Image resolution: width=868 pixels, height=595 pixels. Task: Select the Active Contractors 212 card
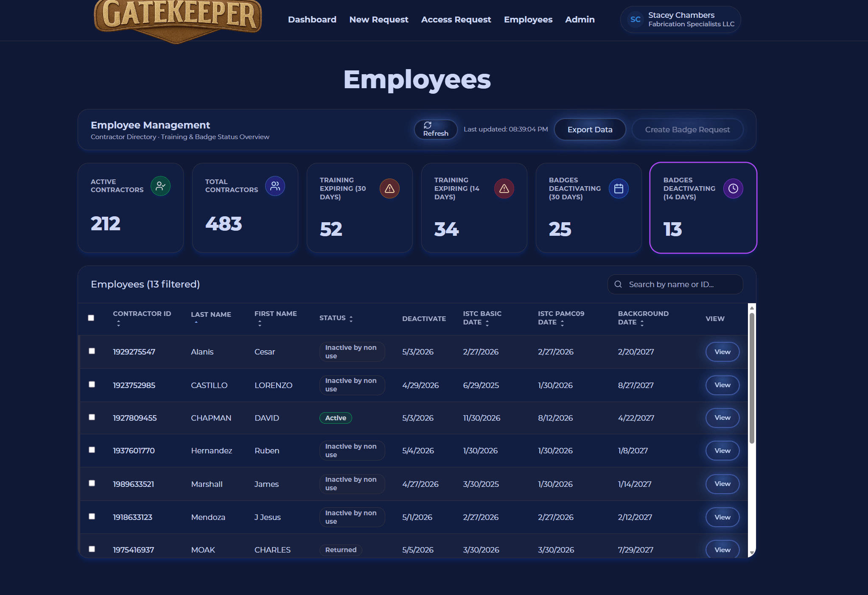[x=131, y=208]
